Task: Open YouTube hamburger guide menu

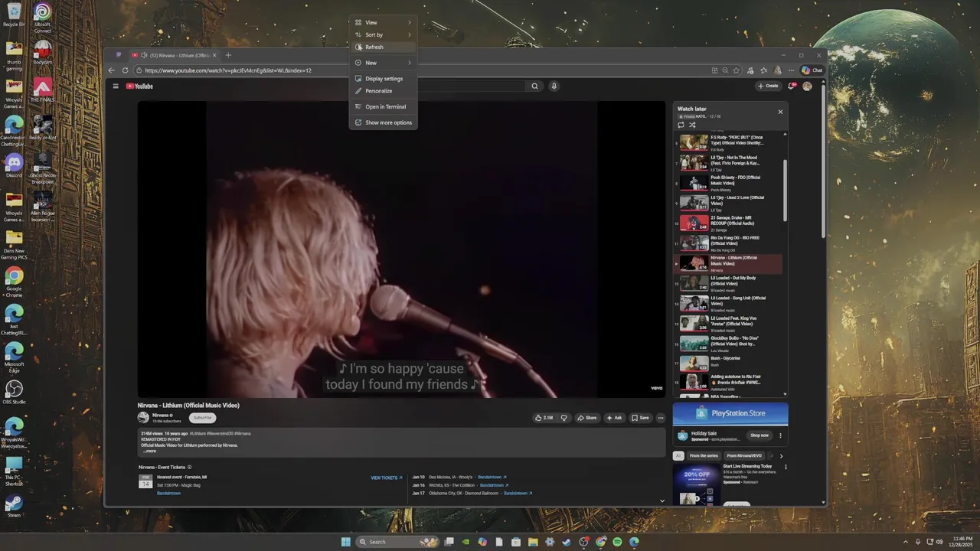Action: tap(116, 86)
